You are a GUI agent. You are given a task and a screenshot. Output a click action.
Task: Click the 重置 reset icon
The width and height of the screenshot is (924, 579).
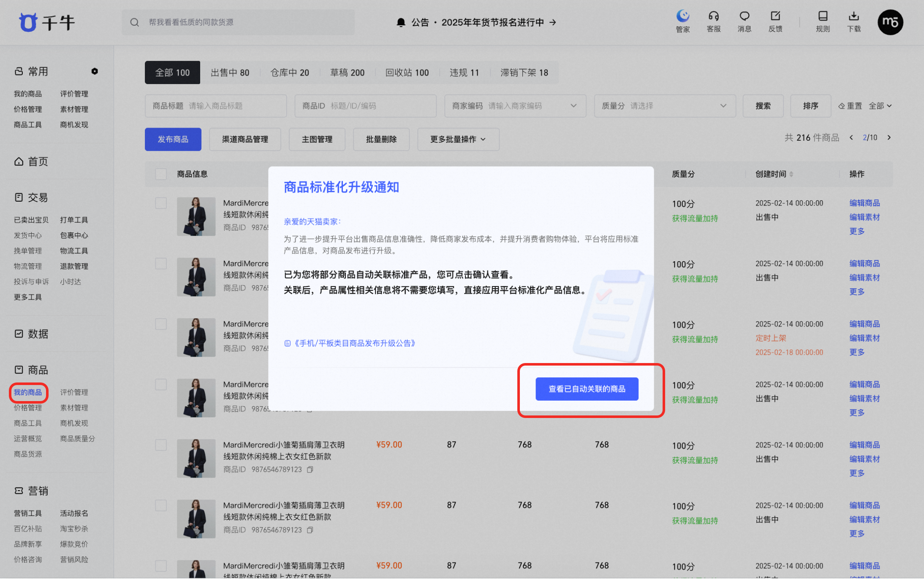pyautogui.click(x=841, y=106)
